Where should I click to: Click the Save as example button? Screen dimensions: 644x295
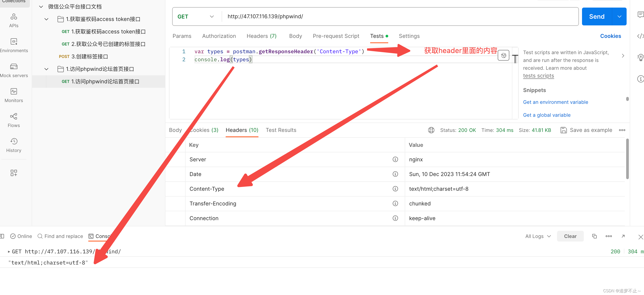tap(586, 130)
